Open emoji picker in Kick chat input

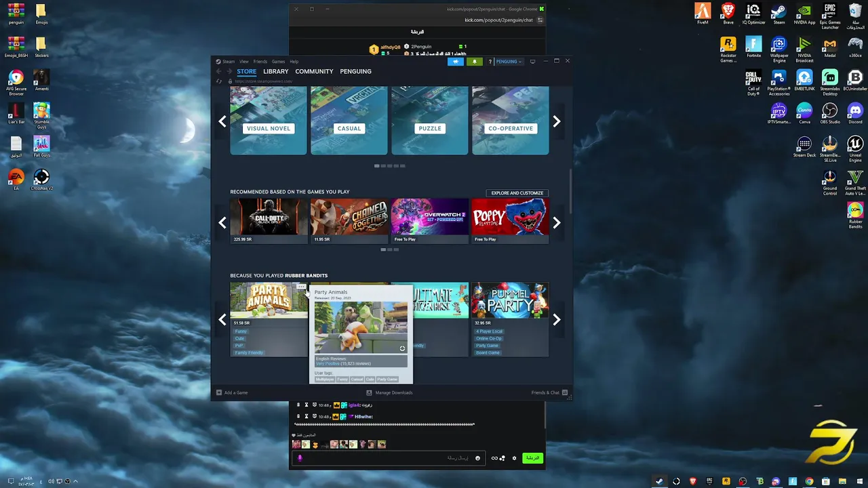[477, 458]
